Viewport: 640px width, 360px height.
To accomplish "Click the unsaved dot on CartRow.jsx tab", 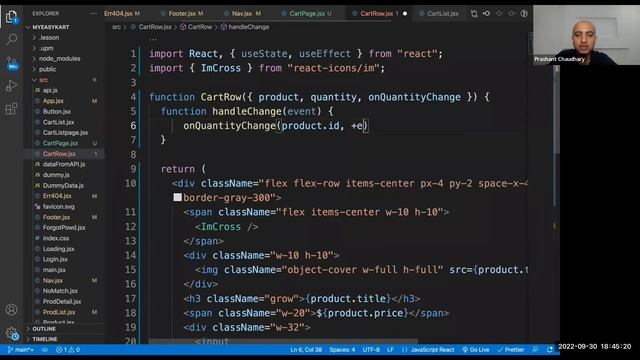I will click(x=405, y=13).
